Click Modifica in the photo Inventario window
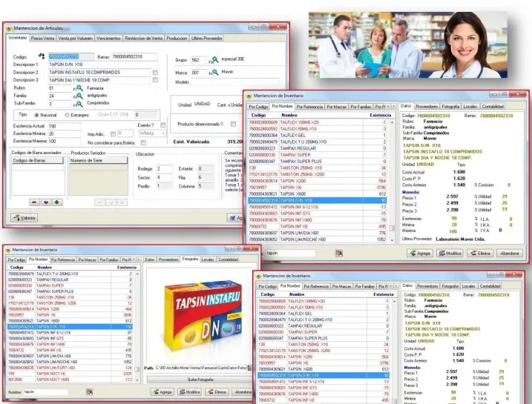532x404 pixels. point(190,392)
